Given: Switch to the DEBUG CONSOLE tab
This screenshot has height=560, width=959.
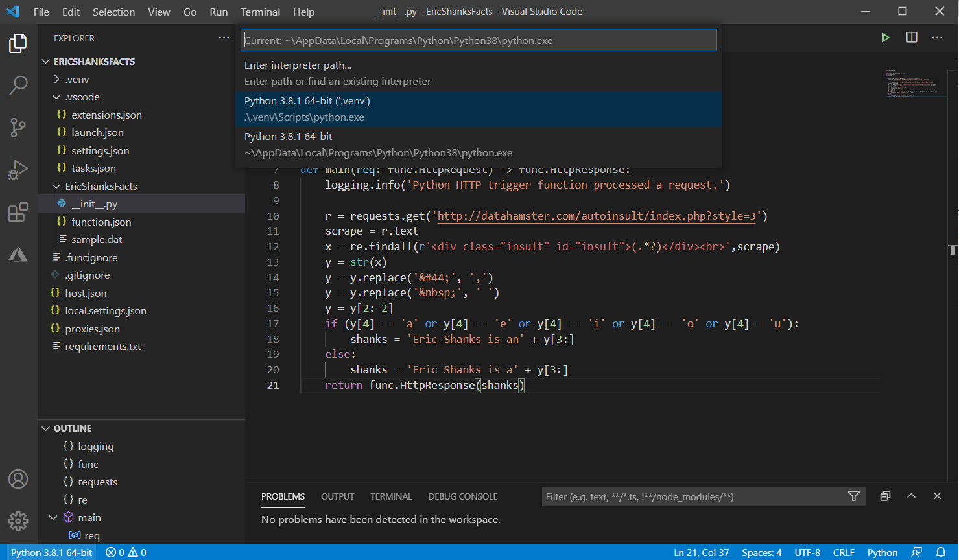Looking at the screenshot, I should 462,496.
